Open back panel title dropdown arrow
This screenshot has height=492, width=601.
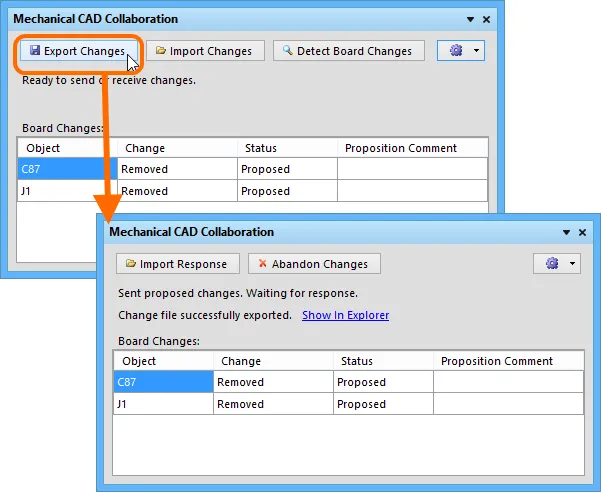470,20
